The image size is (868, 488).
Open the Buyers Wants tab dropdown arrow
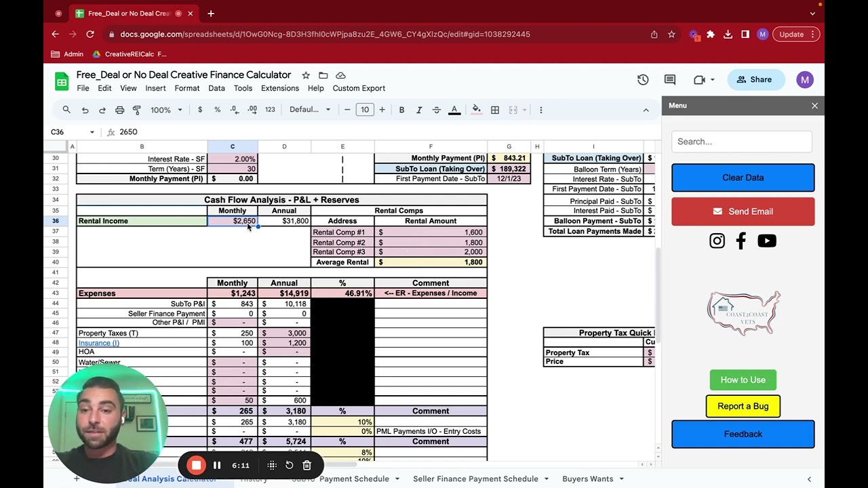[620, 479]
